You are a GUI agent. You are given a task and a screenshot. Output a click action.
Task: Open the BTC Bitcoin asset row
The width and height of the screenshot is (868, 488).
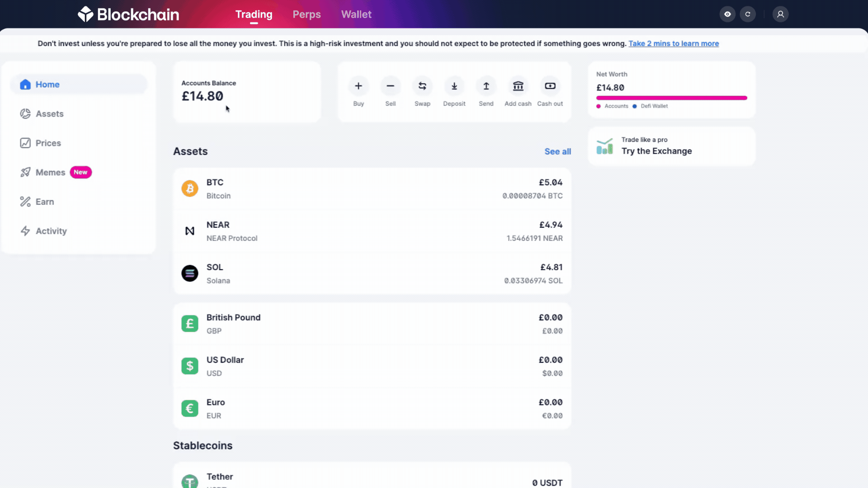372,189
